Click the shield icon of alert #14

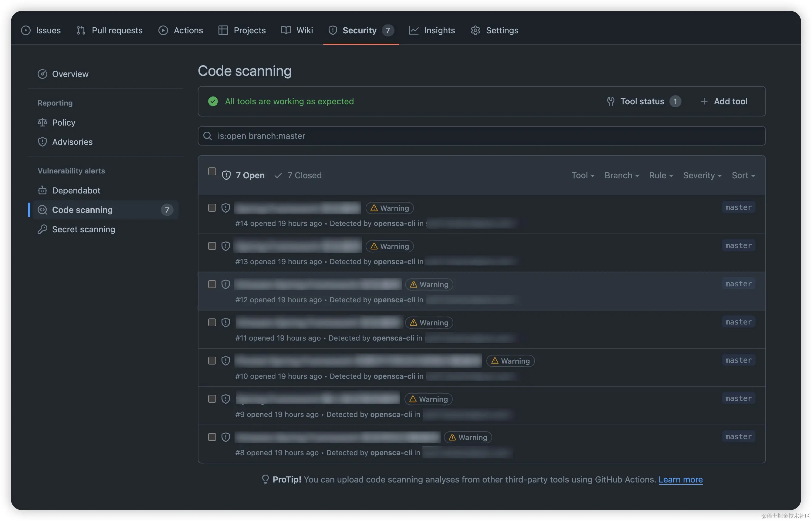click(x=226, y=208)
